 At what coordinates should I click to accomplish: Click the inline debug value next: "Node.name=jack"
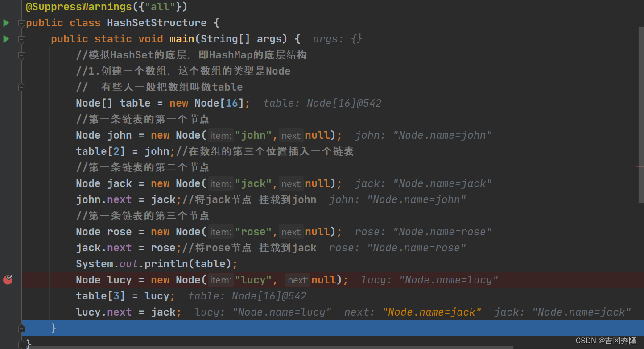coord(413,312)
